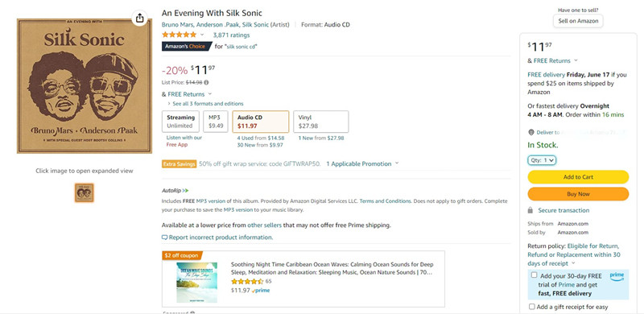Click the secure transaction lock icon
Image resolution: width=644 pixels, height=314 pixels.
[530, 210]
